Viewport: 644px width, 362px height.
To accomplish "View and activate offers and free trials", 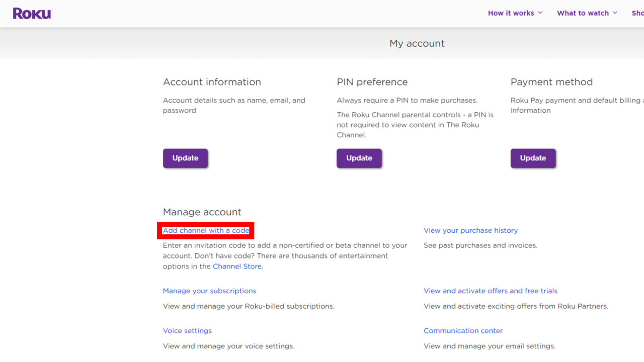I will (491, 291).
